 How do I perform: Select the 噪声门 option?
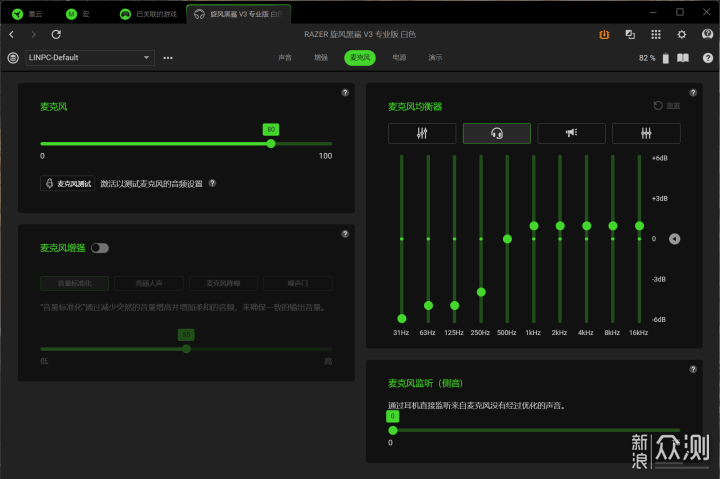click(x=298, y=283)
